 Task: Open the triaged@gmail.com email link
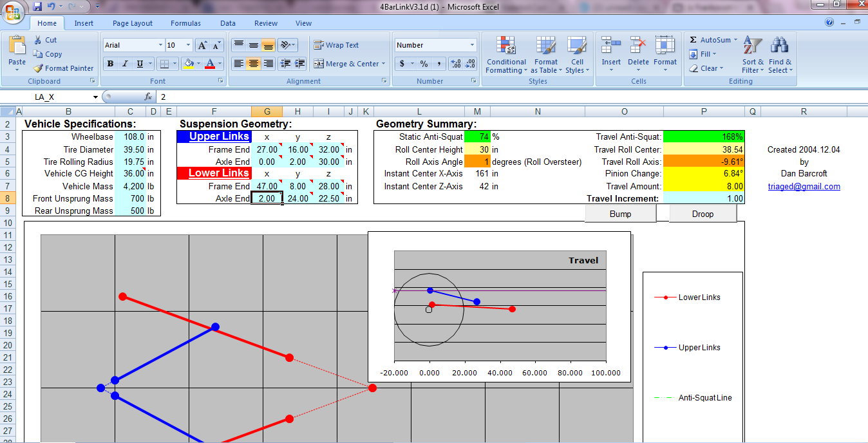(804, 187)
